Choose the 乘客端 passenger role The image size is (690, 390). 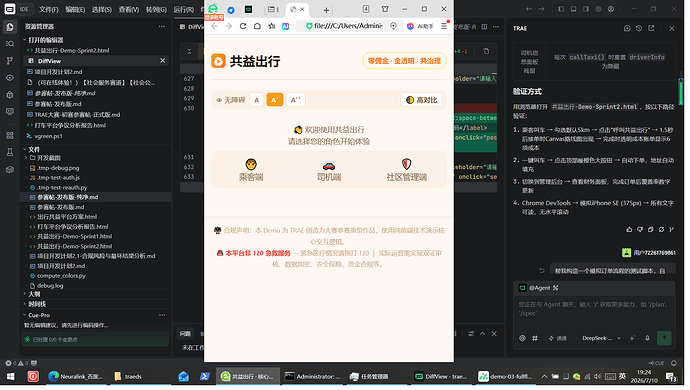point(251,171)
